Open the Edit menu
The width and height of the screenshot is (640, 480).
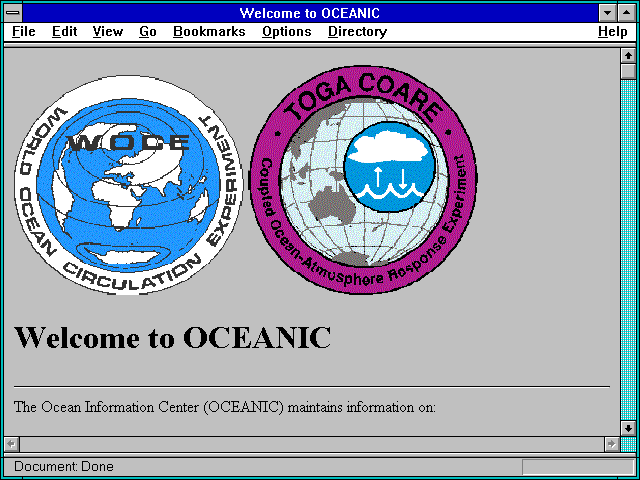(64, 32)
